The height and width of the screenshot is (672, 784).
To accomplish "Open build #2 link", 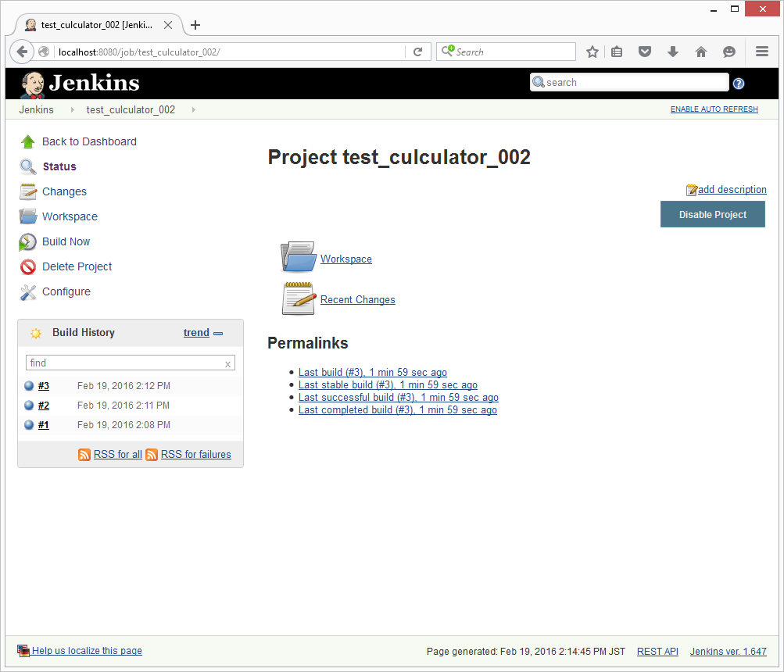I will coord(44,406).
